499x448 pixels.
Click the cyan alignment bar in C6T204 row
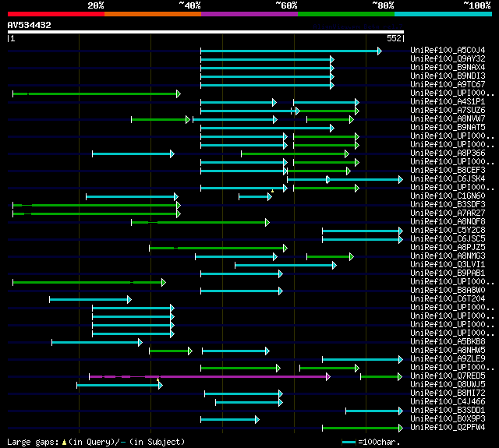point(90,299)
